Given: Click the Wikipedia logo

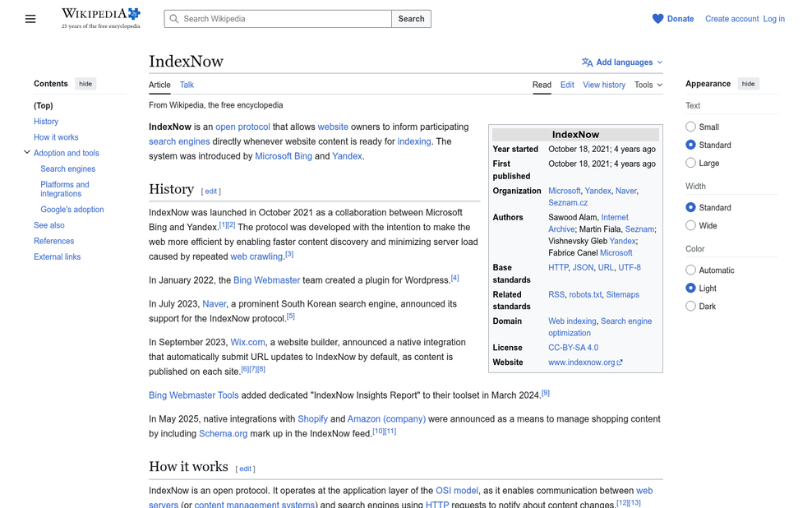Looking at the screenshot, I should coord(101,19).
